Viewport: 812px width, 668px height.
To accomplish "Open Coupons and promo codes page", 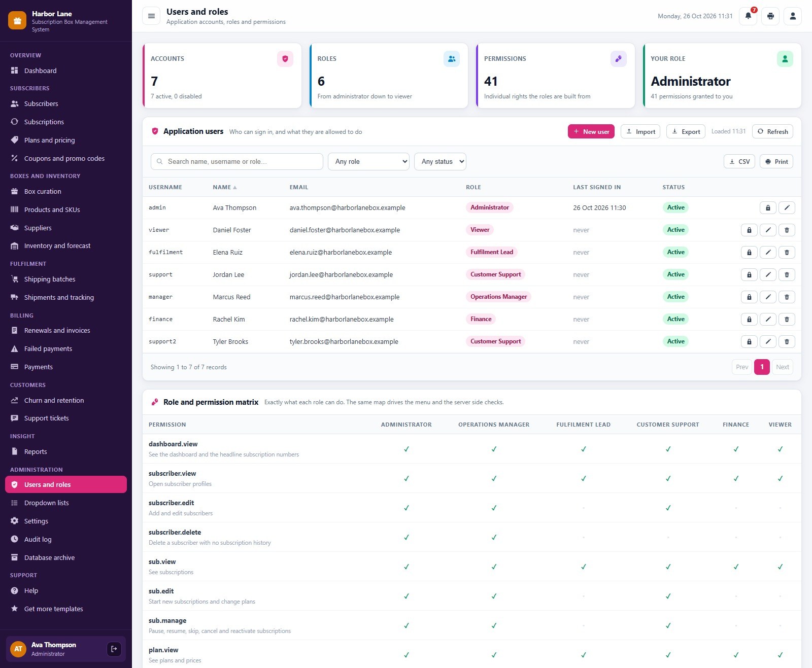I will point(66,158).
